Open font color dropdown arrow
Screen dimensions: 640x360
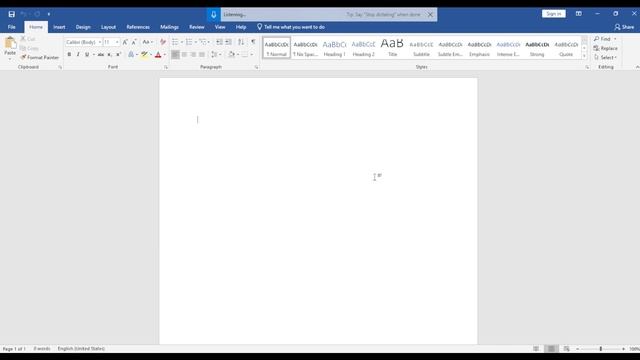[x=164, y=55]
